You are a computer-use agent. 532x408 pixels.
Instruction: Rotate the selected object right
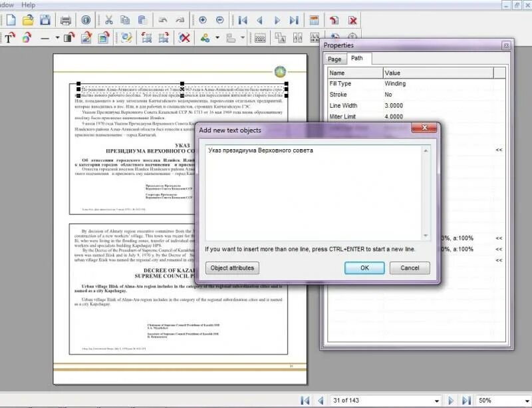(164, 38)
